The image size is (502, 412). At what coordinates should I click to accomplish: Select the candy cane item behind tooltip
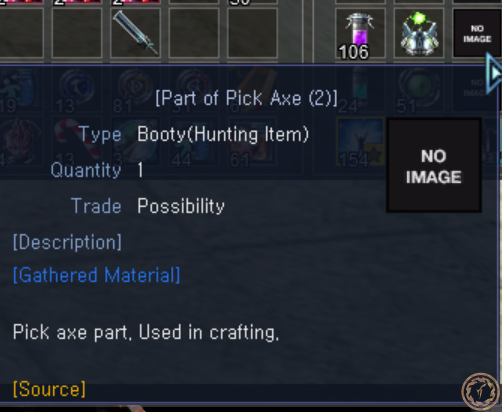(x=77, y=142)
